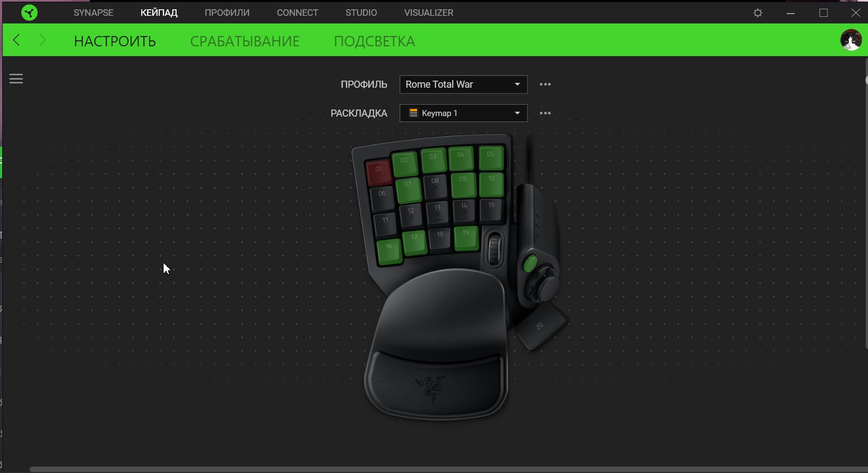Select keypad key 05
The image size is (868, 473).
coord(491,157)
